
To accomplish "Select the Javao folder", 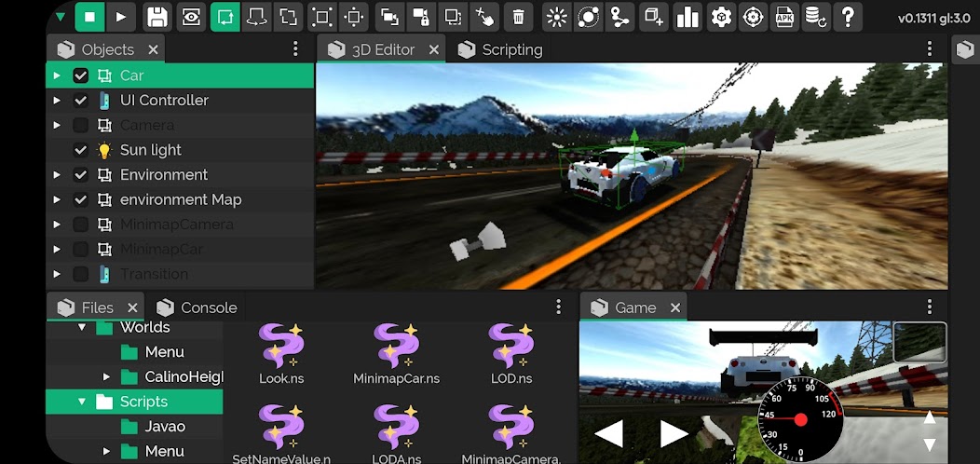I will click(165, 427).
